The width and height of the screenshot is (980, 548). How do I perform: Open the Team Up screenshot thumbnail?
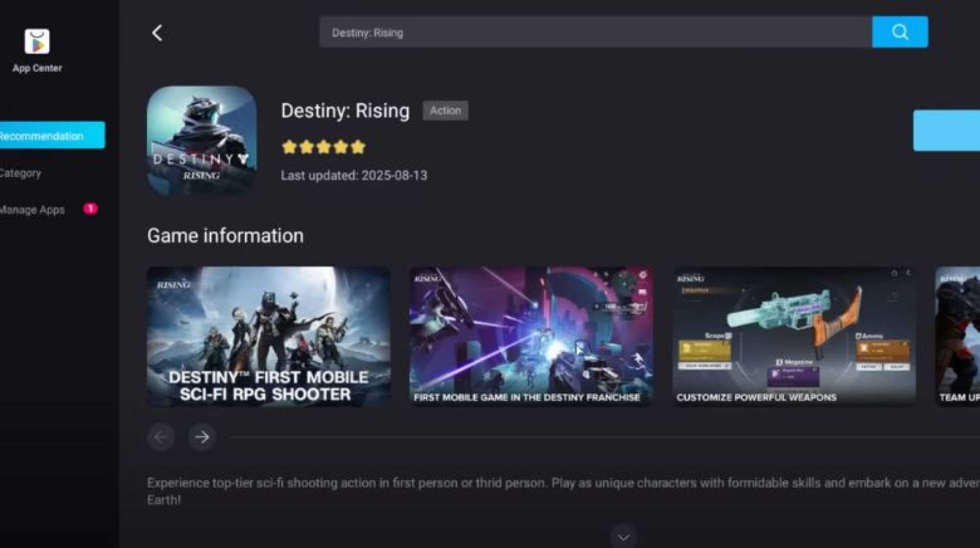tap(958, 337)
